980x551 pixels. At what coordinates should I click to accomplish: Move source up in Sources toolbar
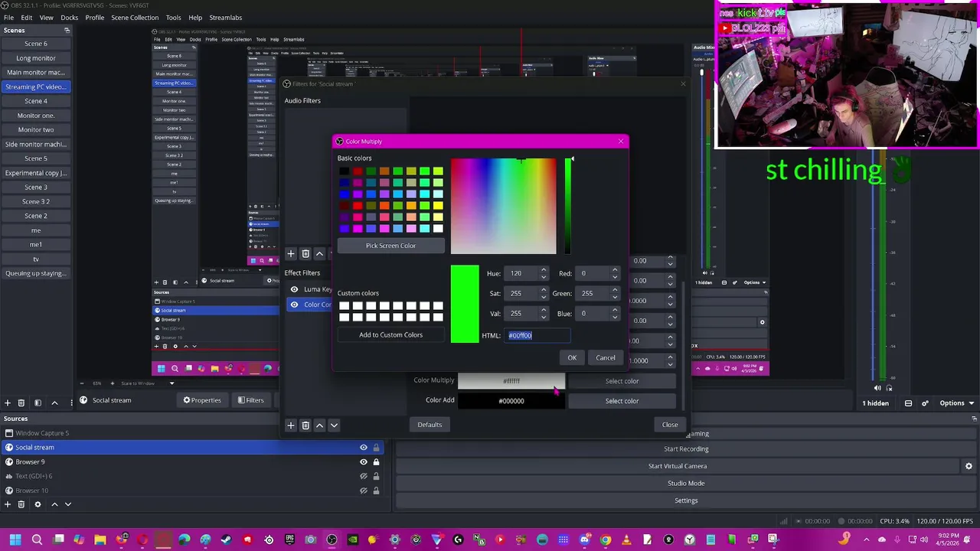point(54,504)
